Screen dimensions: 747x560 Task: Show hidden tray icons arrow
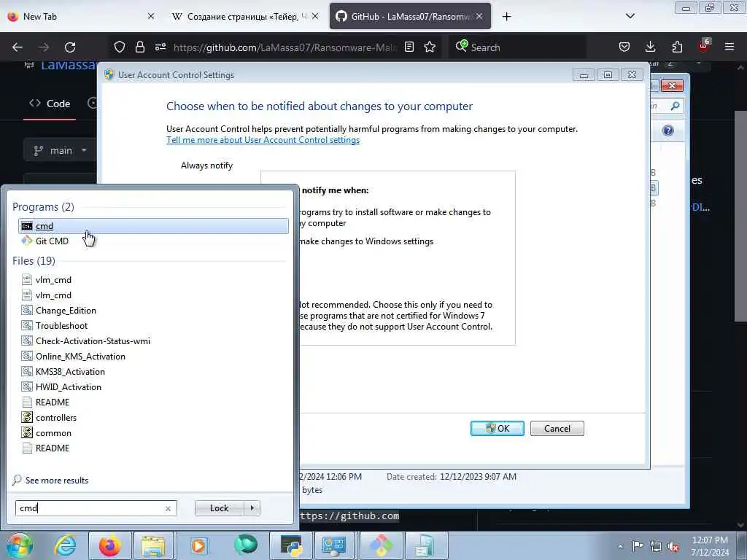click(x=620, y=547)
